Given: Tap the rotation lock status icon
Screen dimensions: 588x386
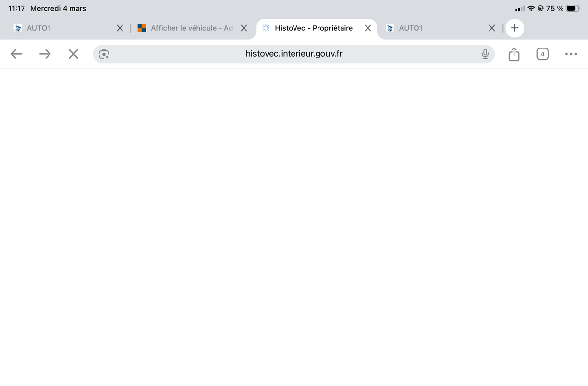Looking at the screenshot, I should click(540, 8).
